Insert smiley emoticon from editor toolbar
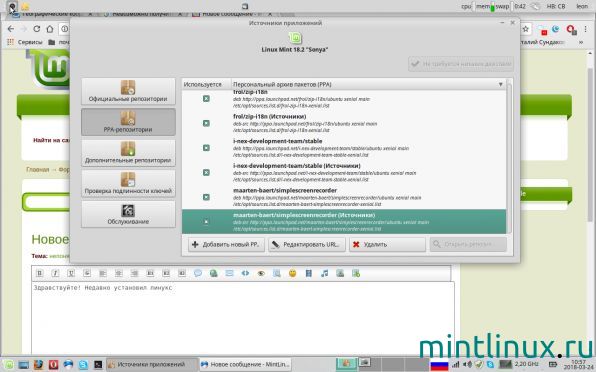This screenshot has height=372, width=596. click(292, 273)
